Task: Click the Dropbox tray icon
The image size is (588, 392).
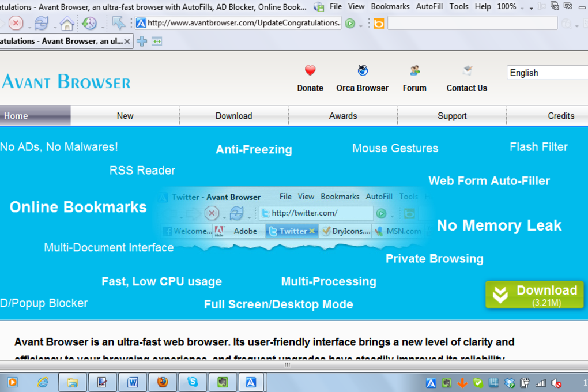Action: point(509,383)
